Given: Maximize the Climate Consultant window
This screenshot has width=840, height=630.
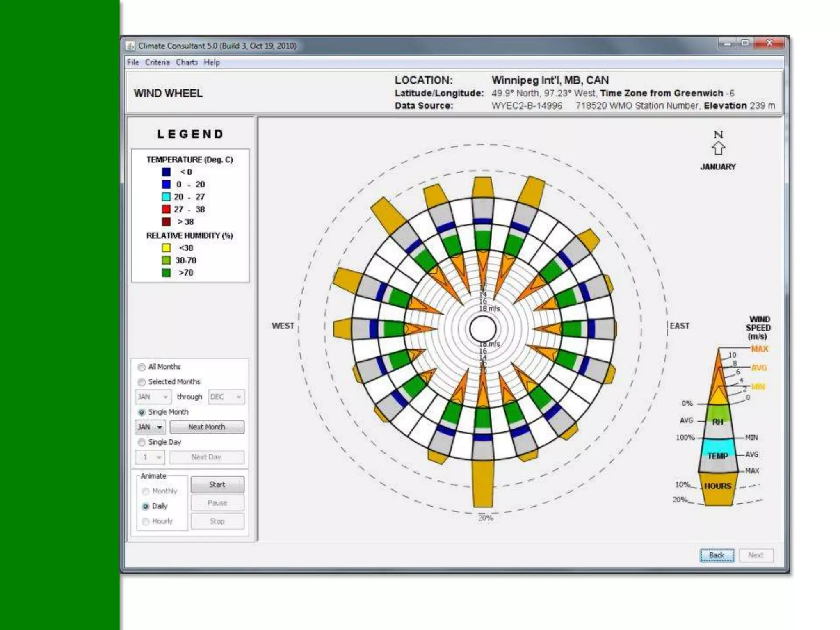Looking at the screenshot, I should 745,43.
